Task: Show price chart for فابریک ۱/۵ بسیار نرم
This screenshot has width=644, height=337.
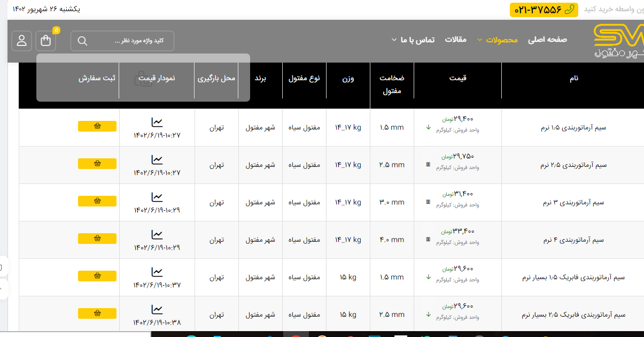Action: click(157, 272)
